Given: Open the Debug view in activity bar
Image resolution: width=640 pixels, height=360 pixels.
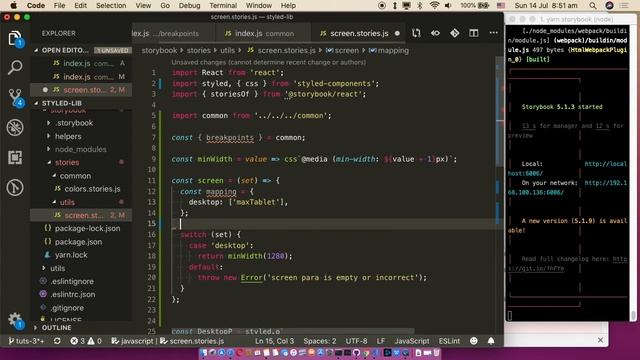Looking at the screenshot, I should [15, 128].
